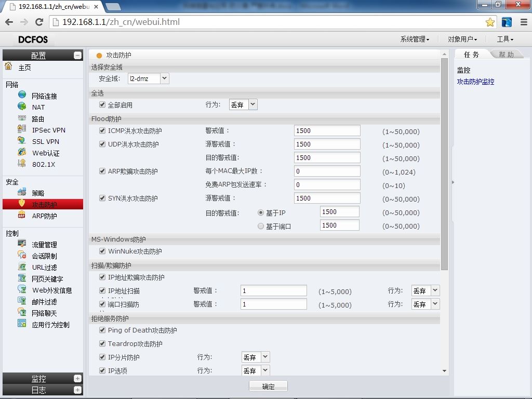Toggle ICMP洪水攻击防护 checkbox

[102, 130]
